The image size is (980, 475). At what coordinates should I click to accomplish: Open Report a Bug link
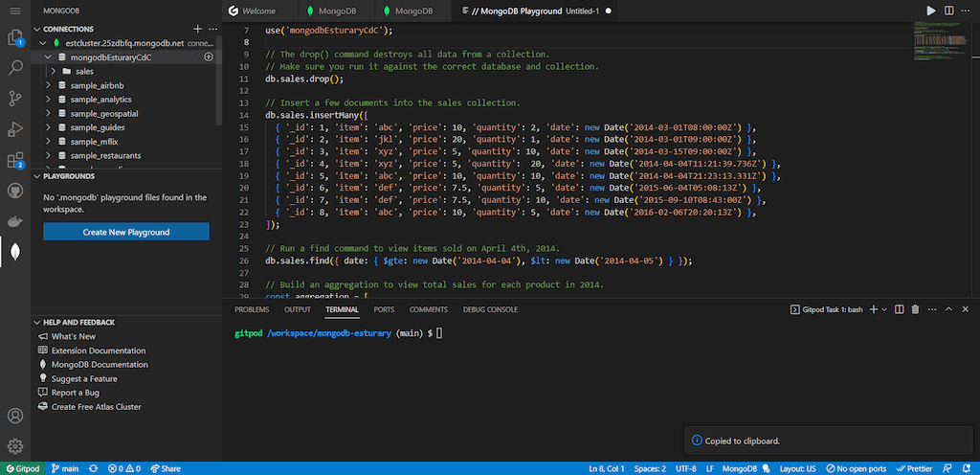point(76,393)
